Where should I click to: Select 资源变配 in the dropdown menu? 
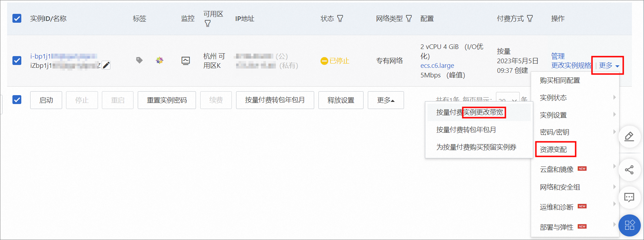[x=553, y=149]
